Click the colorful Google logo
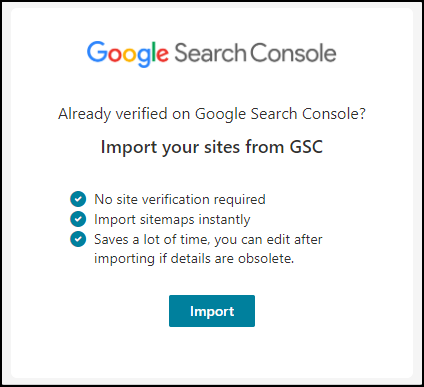424x387 pixels. pos(128,54)
